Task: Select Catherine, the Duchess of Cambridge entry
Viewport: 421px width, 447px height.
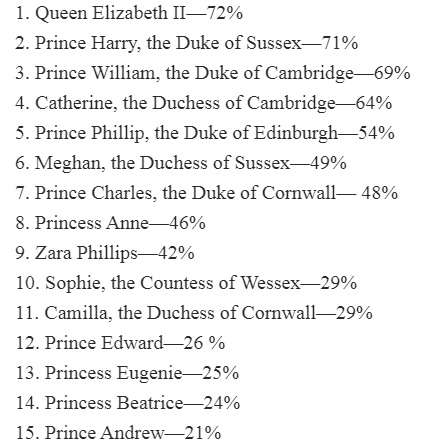Action: click(204, 104)
